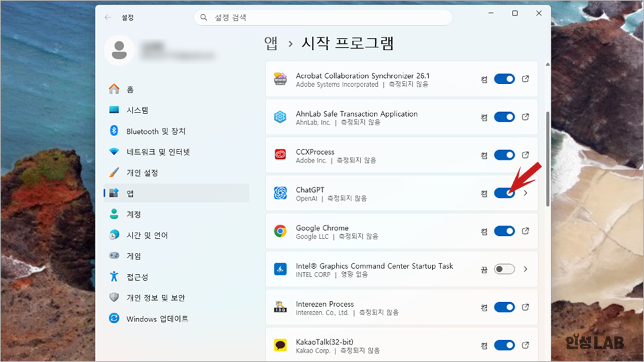Viewport: 644px width, 362px height.
Task: Click the Interezen Process app icon
Action: point(280,307)
